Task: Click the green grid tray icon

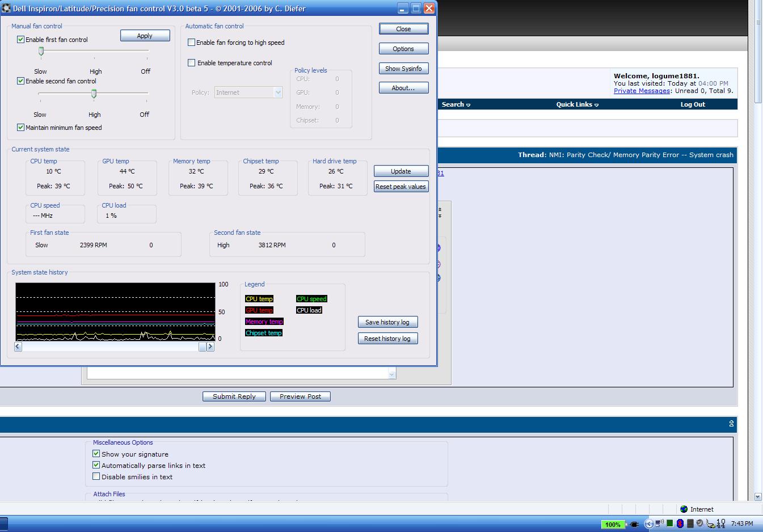Action: [x=670, y=523]
